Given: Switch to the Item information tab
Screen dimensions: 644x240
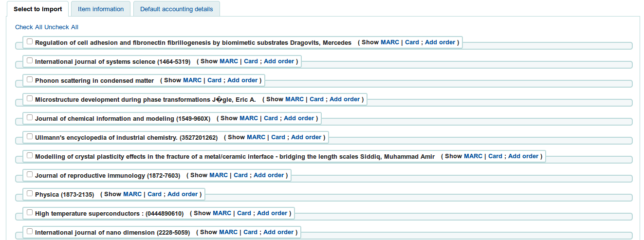Looking at the screenshot, I should tap(101, 9).
